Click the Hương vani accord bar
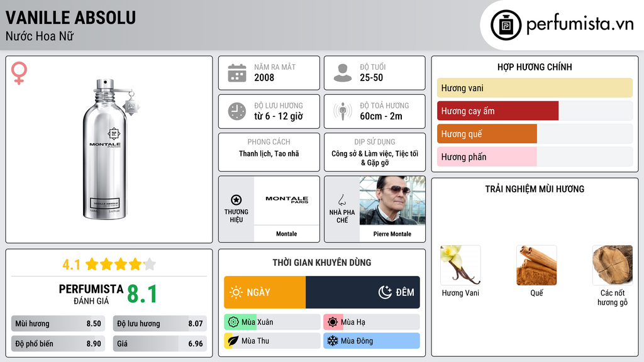 tap(534, 88)
